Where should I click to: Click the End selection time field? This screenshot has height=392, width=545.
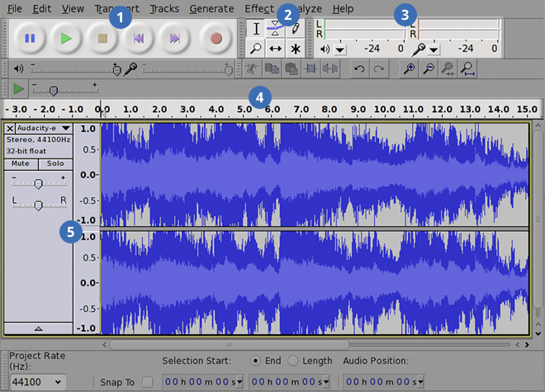(x=289, y=382)
